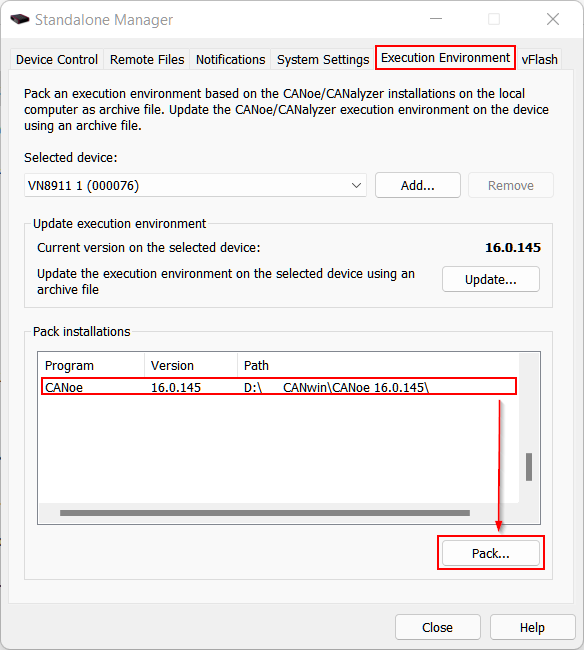
Task: Open the System Settings tab
Action: [x=323, y=60]
